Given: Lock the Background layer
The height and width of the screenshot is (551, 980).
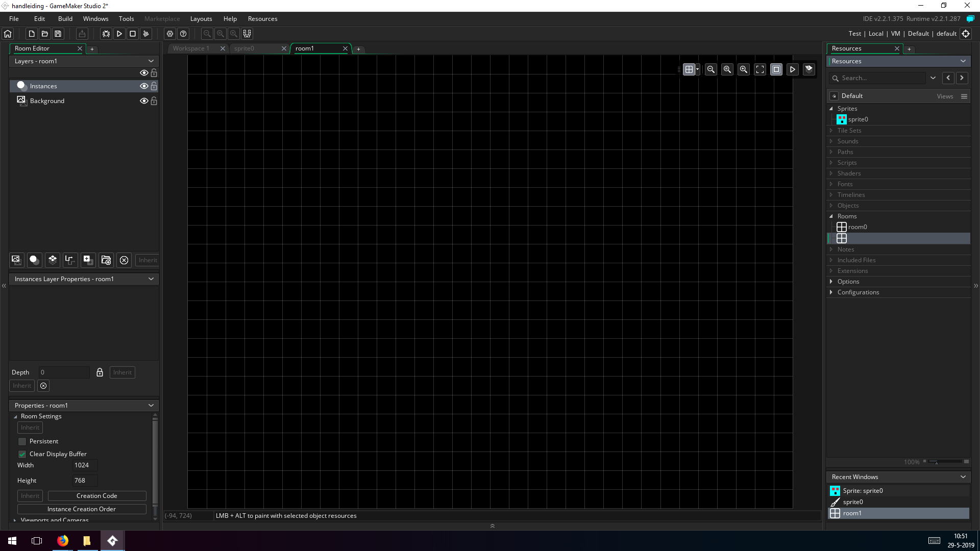Looking at the screenshot, I should (x=154, y=101).
